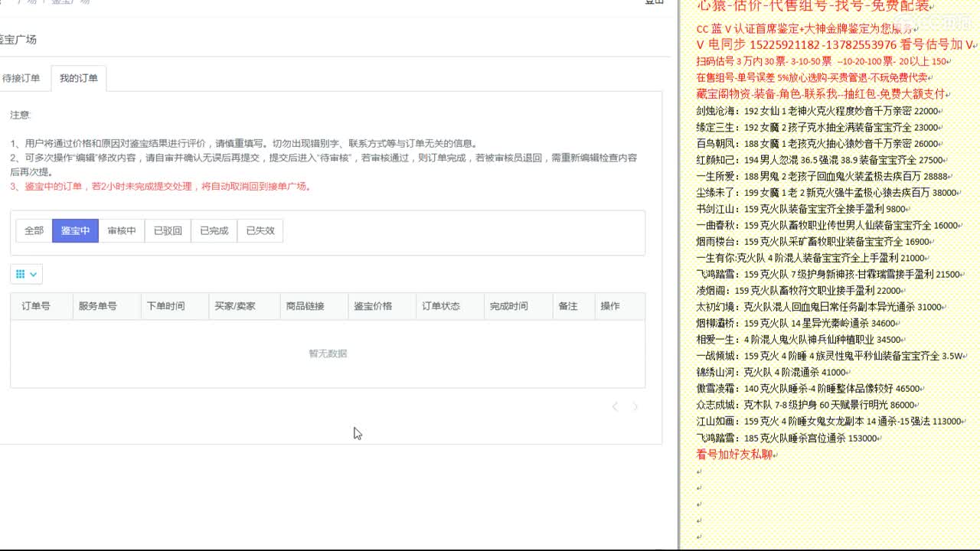Go to previous page with left arrow
This screenshot has width=980, height=551.
pos(615,406)
